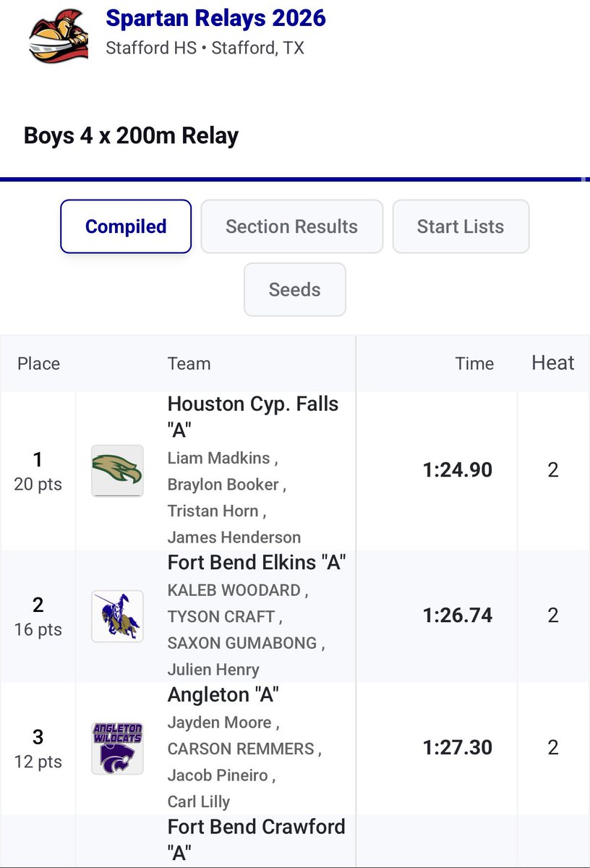The image size is (590, 868).
Task: Open the Start Lists tab
Action: 461,226
